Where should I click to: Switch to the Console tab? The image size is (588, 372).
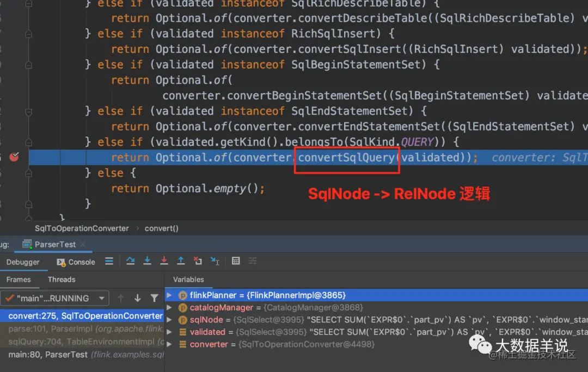click(x=76, y=262)
